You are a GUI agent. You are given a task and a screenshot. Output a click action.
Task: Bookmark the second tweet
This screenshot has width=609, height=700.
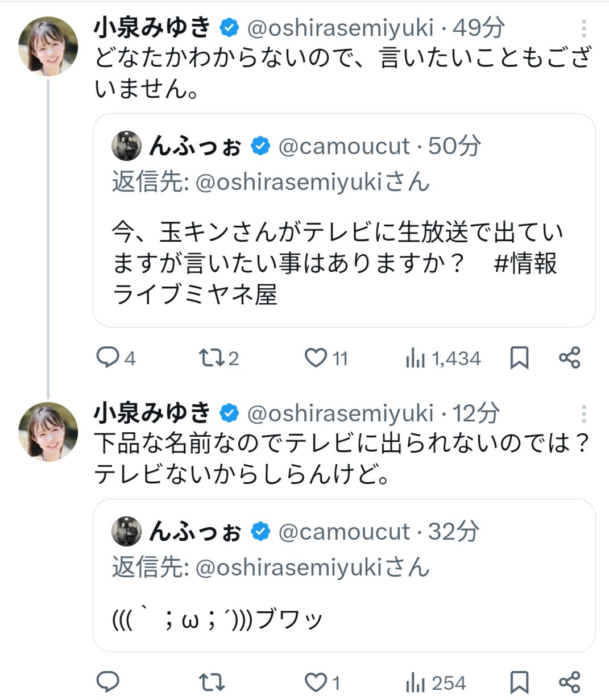click(x=519, y=682)
